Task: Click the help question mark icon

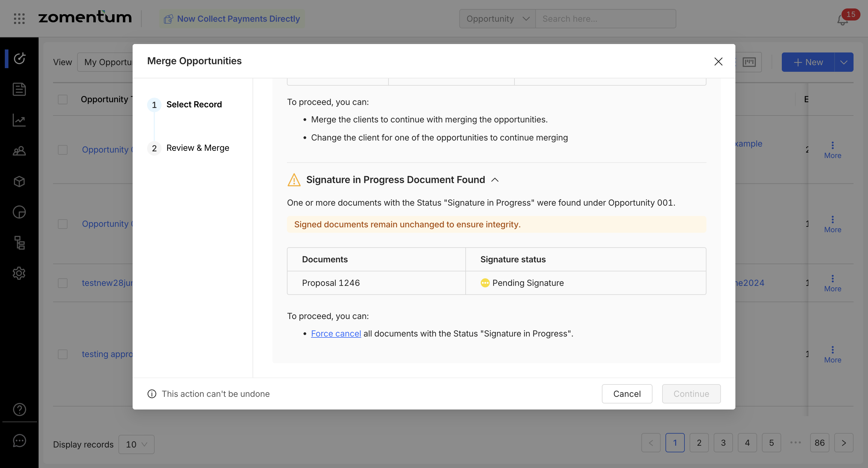Action: [x=19, y=409]
